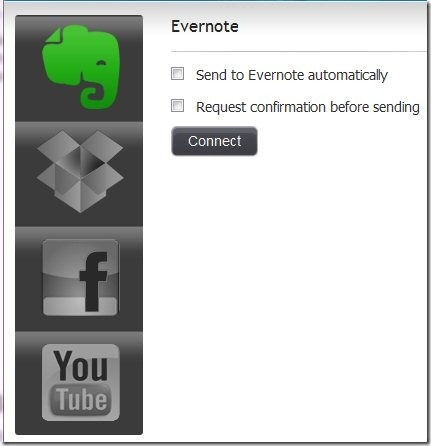Click the letter f on Facebook tile
The height and width of the screenshot is (446, 431).
[x=93, y=282]
